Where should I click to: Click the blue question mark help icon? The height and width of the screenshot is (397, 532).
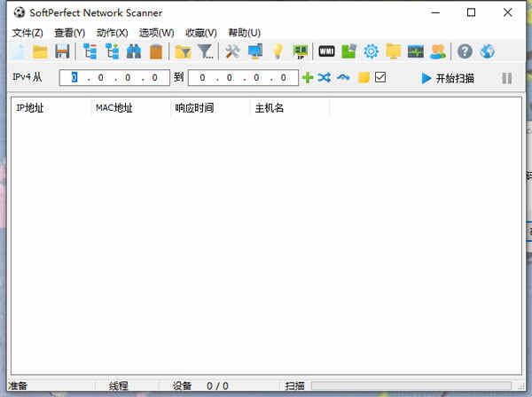coord(465,52)
